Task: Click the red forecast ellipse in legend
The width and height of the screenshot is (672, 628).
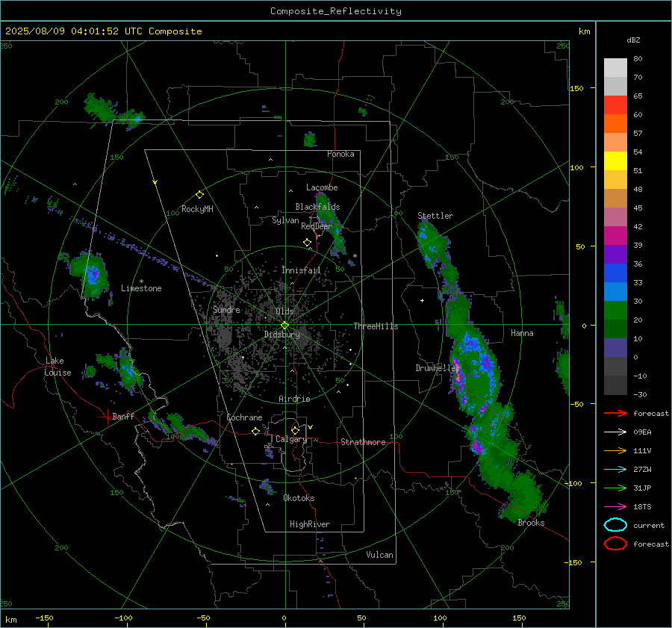Action: (x=615, y=544)
